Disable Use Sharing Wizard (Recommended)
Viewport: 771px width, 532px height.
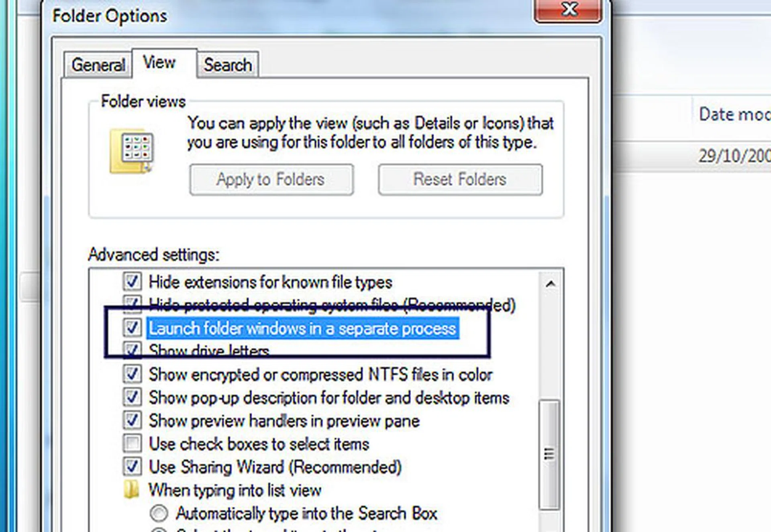click(x=132, y=467)
